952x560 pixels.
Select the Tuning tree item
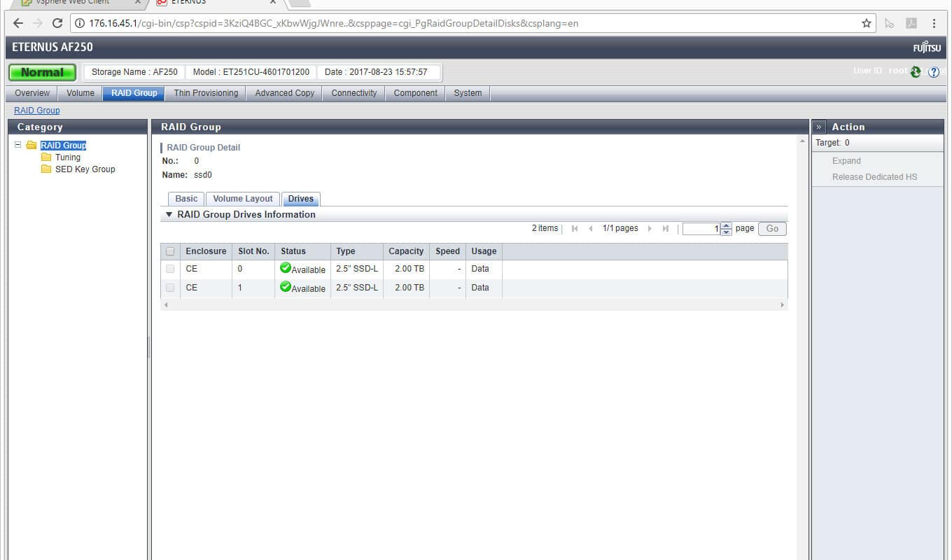click(68, 157)
